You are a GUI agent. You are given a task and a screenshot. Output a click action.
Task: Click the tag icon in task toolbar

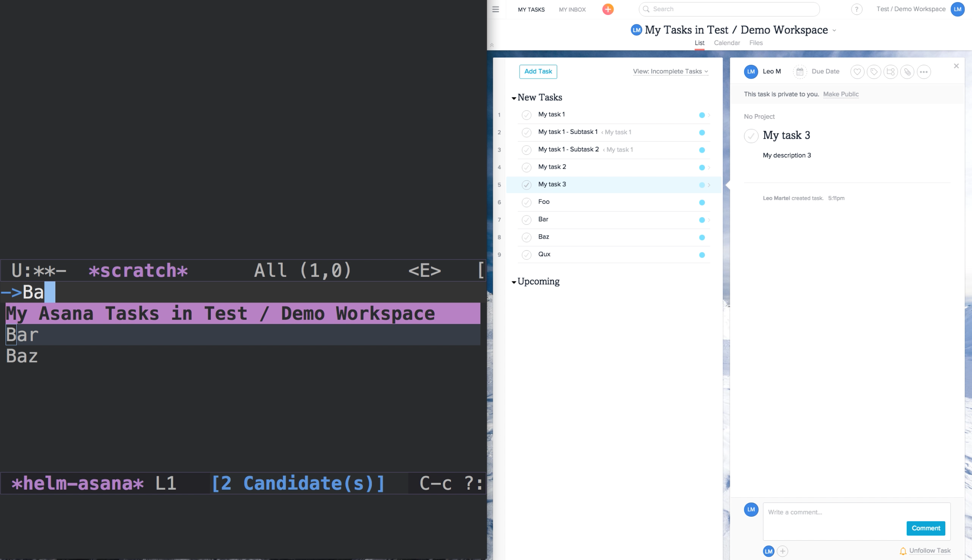[x=874, y=72]
